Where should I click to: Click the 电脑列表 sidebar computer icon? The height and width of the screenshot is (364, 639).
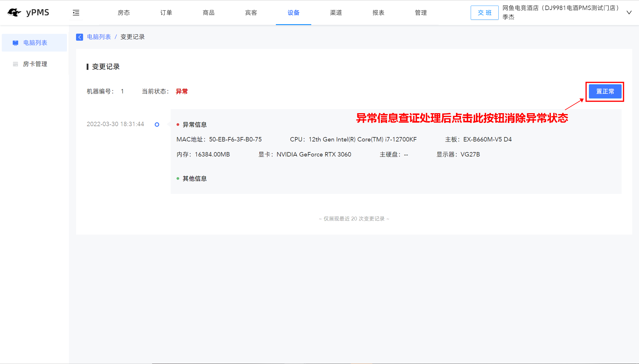15,43
